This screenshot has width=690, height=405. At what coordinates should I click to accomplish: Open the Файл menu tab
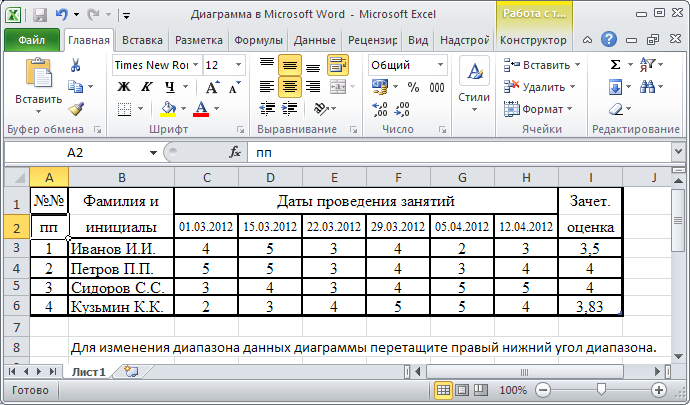point(31,41)
